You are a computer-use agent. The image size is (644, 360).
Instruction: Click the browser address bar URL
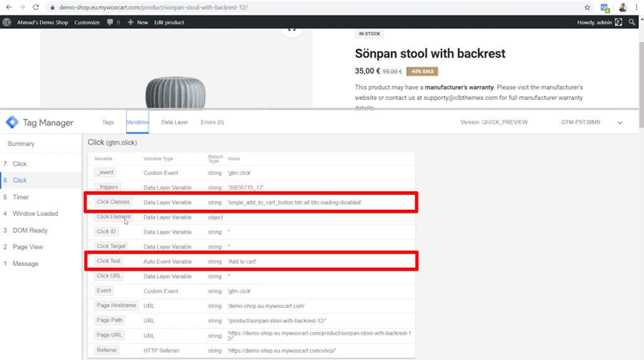[x=153, y=8]
